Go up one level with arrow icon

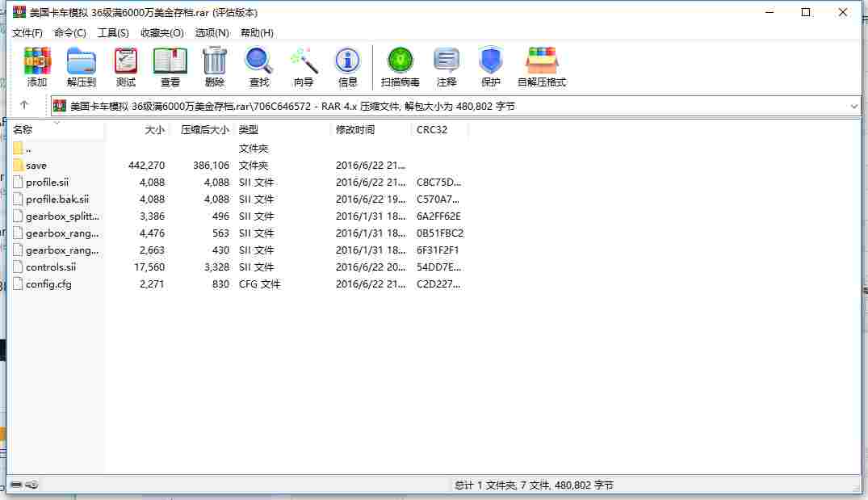[23, 105]
